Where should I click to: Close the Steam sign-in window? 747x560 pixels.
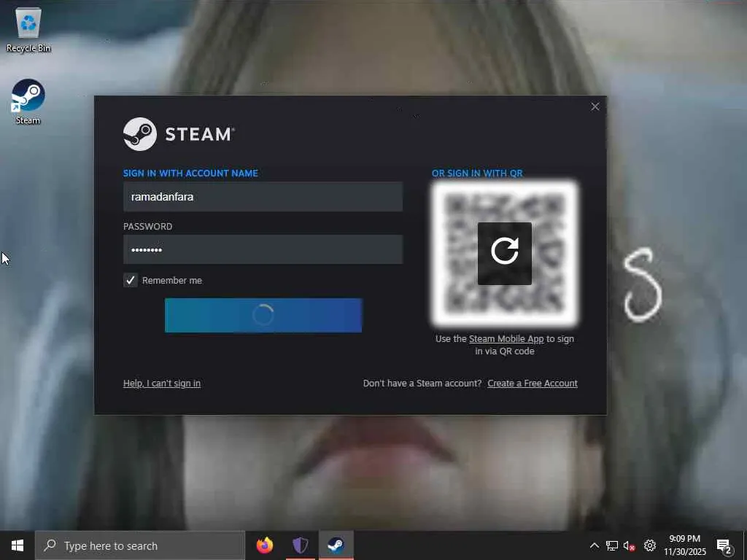point(595,106)
